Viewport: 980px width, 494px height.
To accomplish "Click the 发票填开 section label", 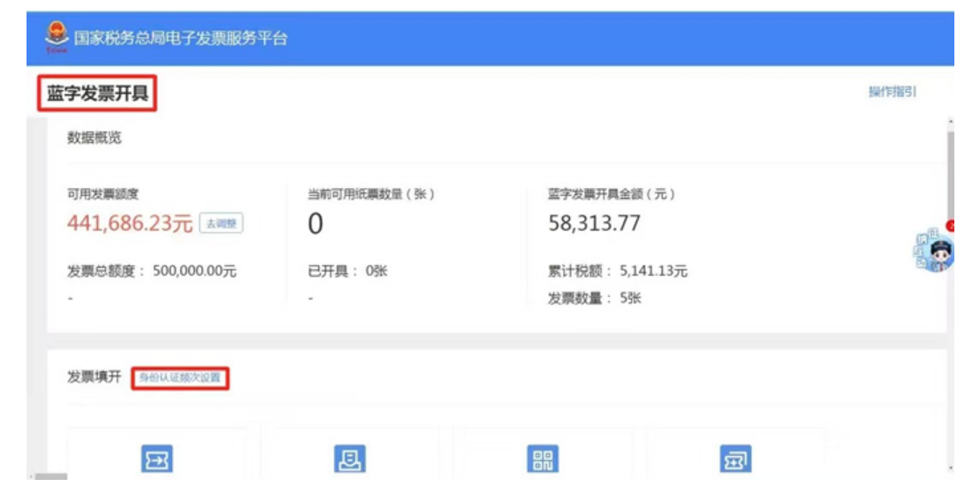I will [x=95, y=377].
